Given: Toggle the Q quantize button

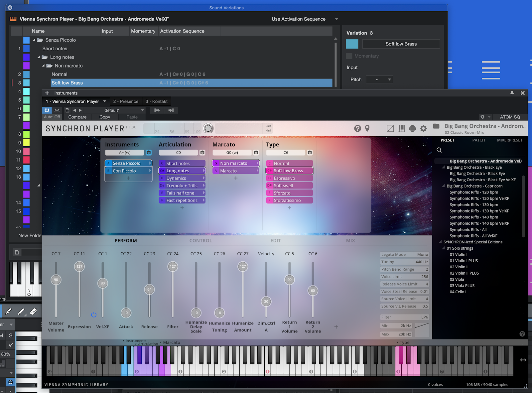Looking at the screenshot, I should [x=11, y=382].
